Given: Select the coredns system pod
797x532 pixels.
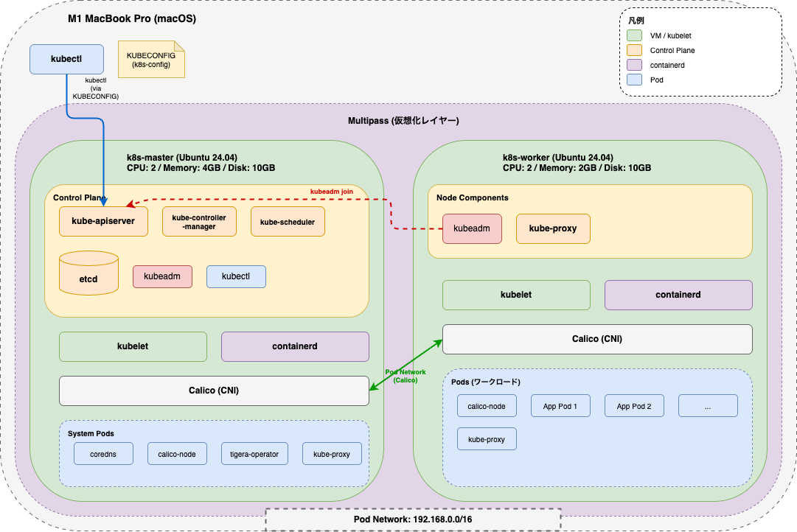Looking at the screenshot, I should pyautogui.click(x=103, y=454).
